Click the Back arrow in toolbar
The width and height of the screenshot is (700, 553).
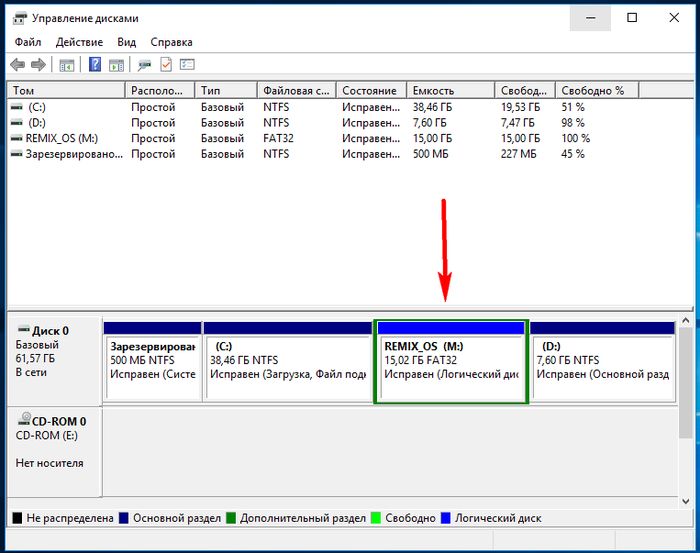point(17,65)
